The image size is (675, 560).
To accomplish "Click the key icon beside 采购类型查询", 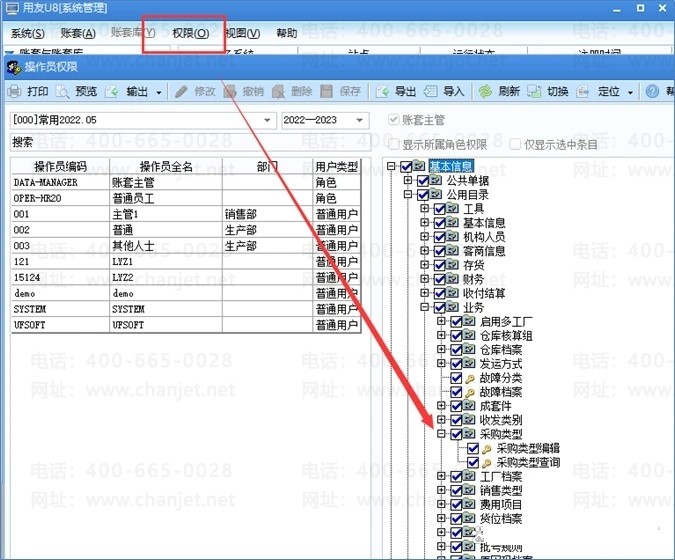I will (486, 463).
